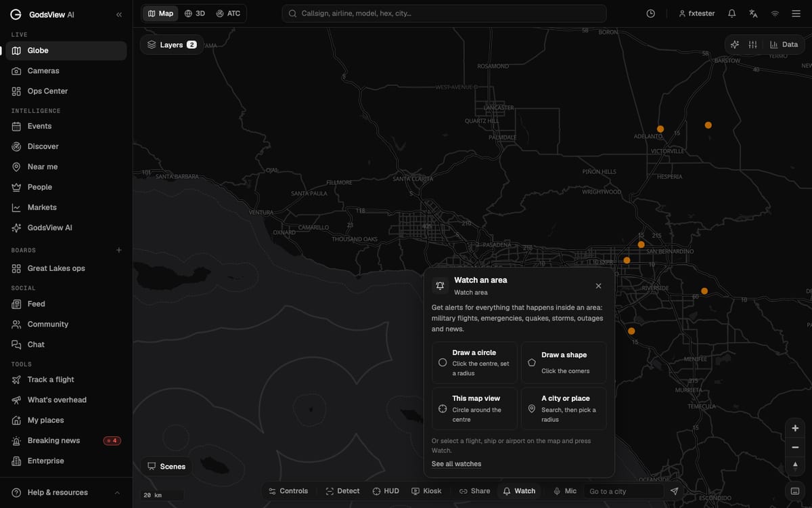Reset map north compass

[x=795, y=465]
